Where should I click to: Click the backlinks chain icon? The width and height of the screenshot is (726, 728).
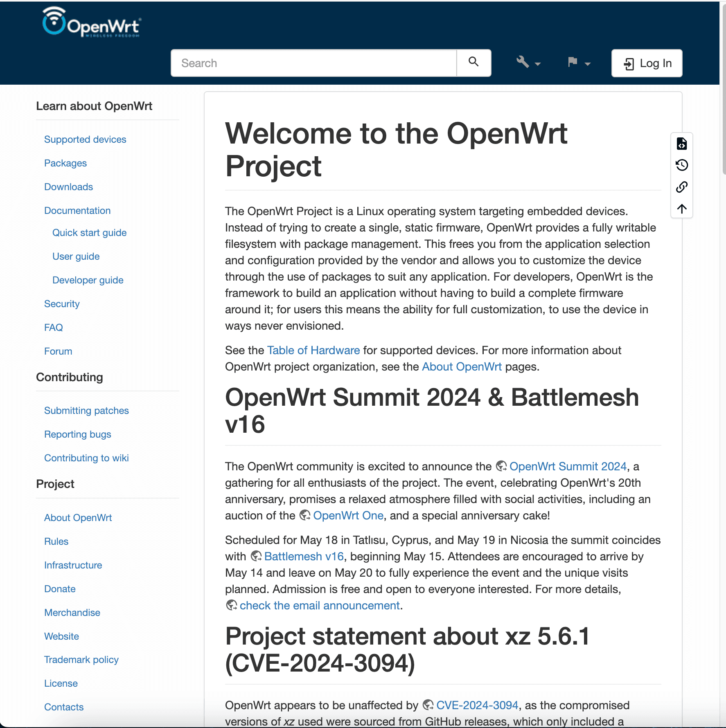(x=682, y=187)
